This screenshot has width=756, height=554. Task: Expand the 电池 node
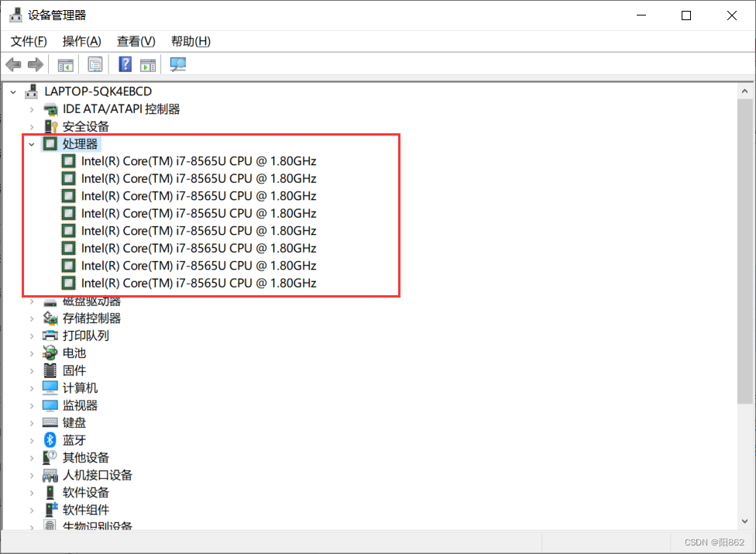point(32,353)
